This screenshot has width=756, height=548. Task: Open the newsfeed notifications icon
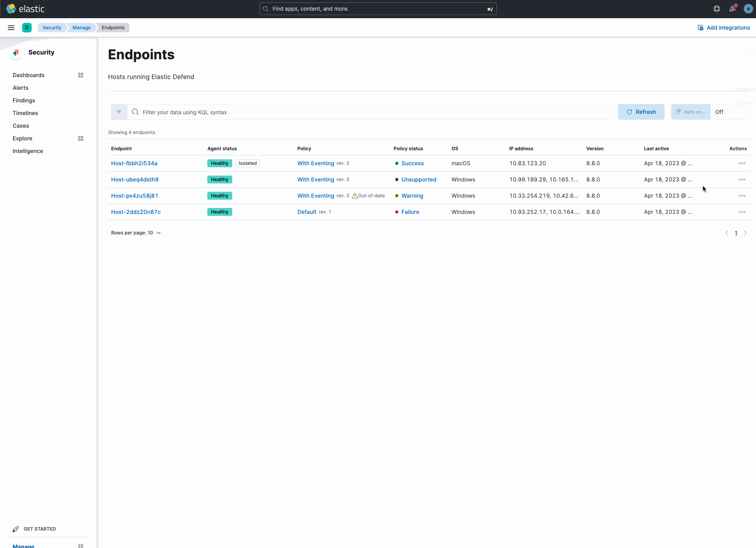pos(733,9)
